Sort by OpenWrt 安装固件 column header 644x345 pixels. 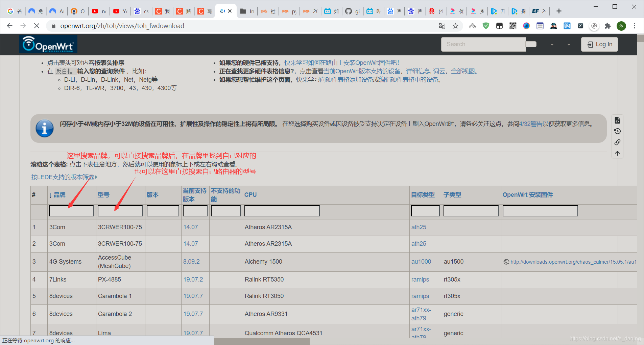[x=528, y=195]
